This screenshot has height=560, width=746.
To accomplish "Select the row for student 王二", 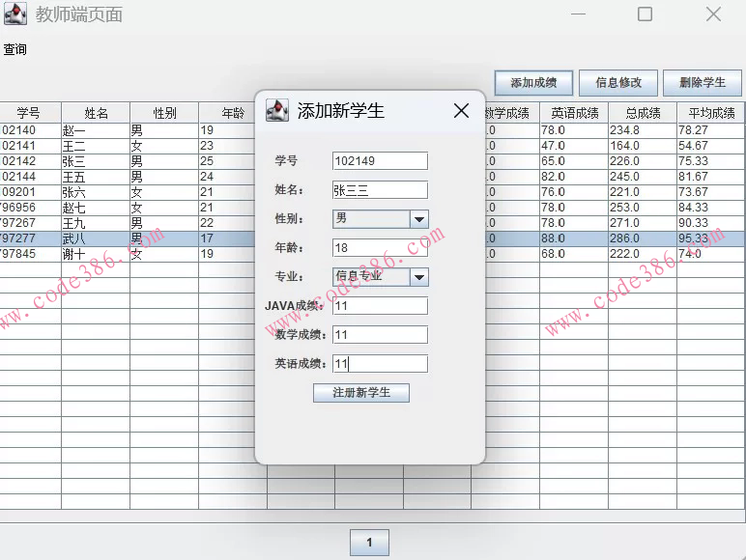I will [x=372, y=146].
